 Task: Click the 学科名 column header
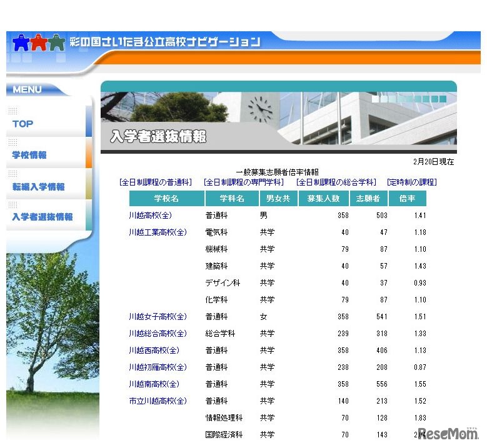pyautogui.click(x=232, y=199)
